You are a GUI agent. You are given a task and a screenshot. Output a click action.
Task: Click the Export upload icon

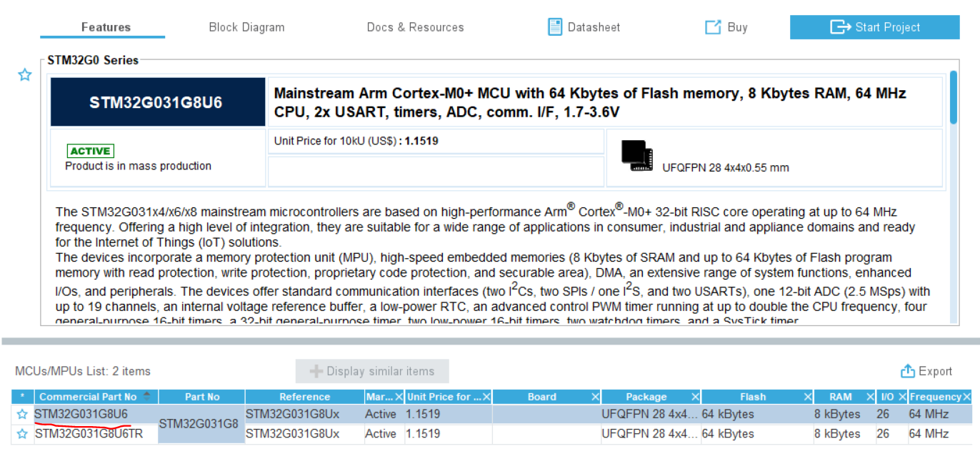point(907,371)
